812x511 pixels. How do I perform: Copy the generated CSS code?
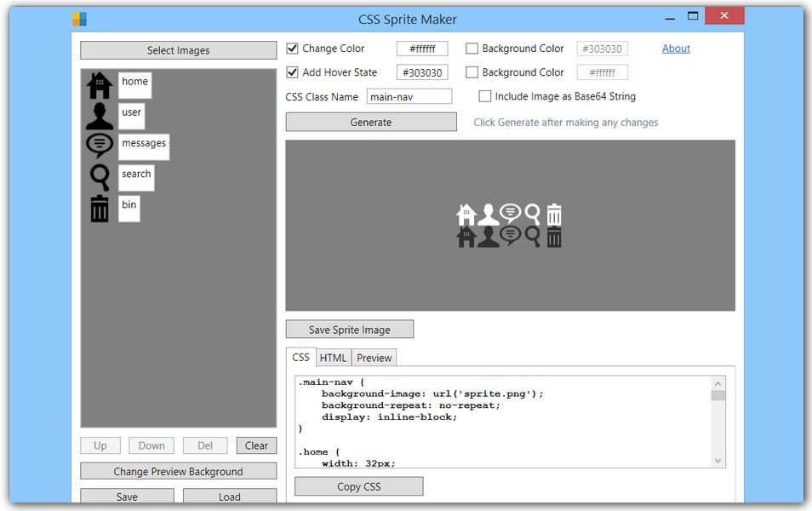pyautogui.click(x=358, y=485)
